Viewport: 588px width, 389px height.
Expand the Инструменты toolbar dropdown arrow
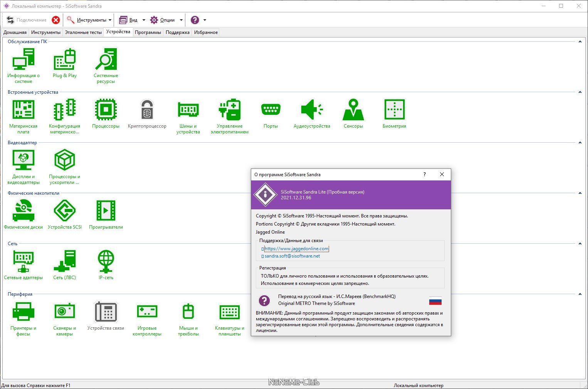tap(110, 20)
